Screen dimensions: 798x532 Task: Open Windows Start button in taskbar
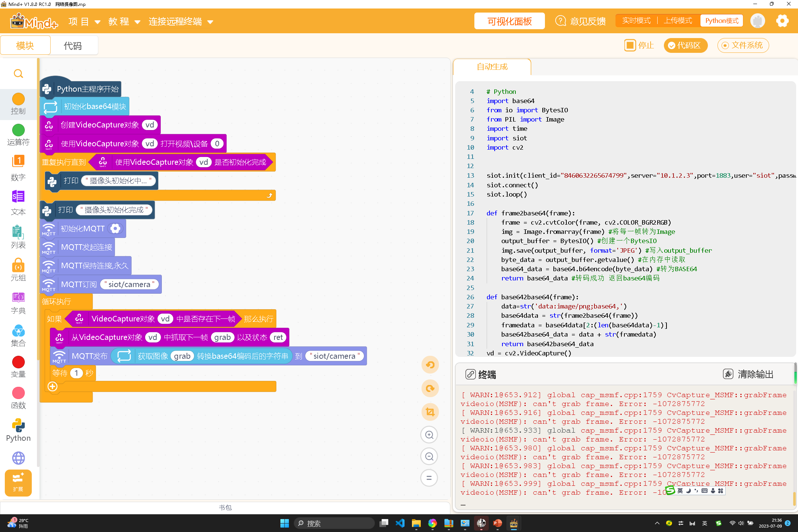[284, 523]
